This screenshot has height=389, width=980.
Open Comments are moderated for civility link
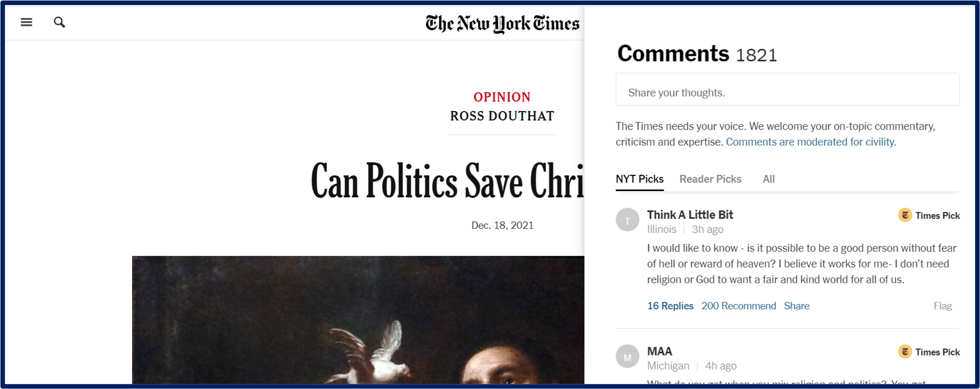tap(811, 142)
